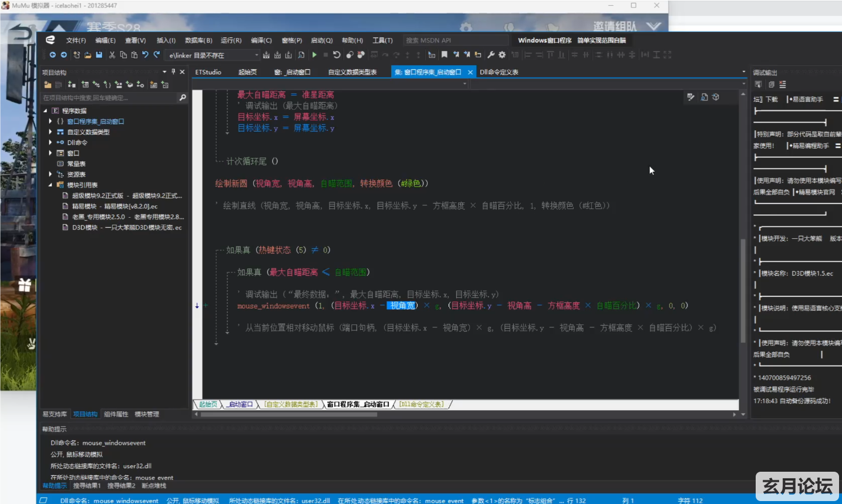The height and width of the screenshot is (504, 842).
Task: Click the 精易模块官网 link in debug output
Action: (816, 192)
